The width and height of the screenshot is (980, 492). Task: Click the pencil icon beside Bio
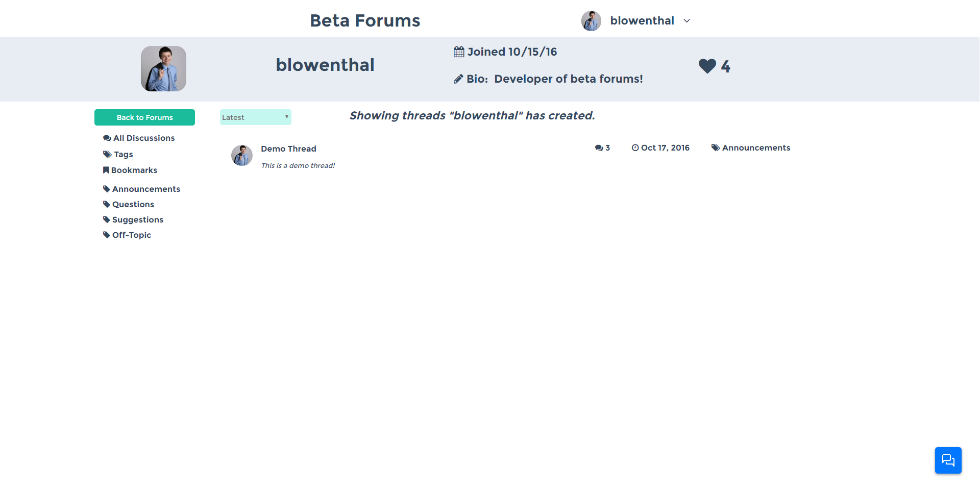(458, 79)
